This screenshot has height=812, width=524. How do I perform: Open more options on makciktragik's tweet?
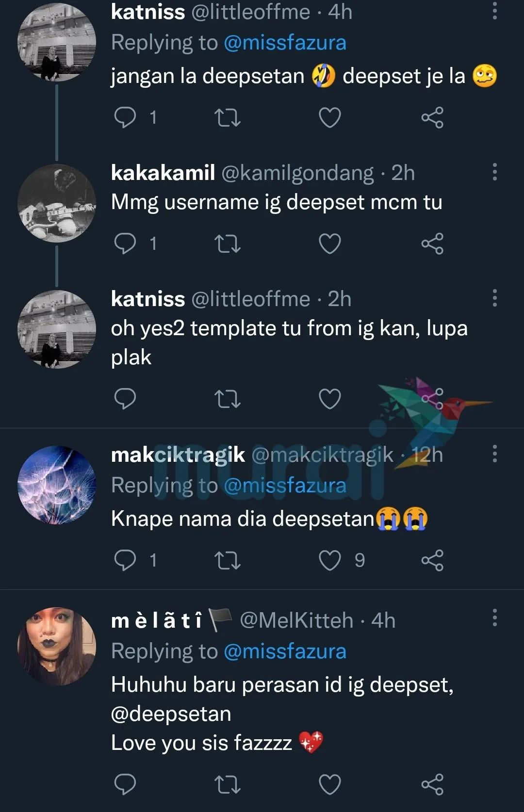pos(494,454)
